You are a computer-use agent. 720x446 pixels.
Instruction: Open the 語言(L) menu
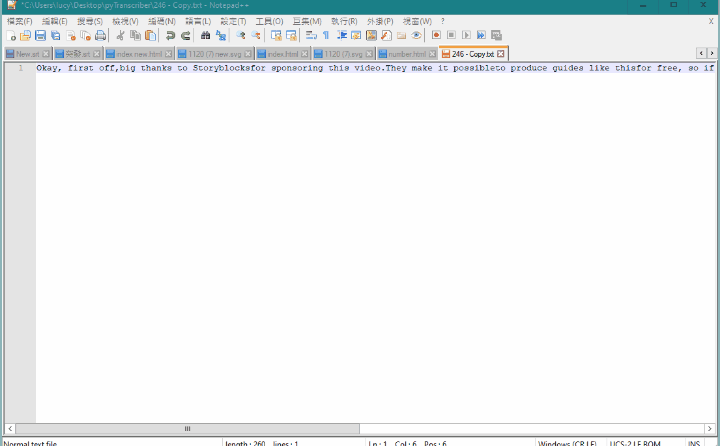[198, 21]
